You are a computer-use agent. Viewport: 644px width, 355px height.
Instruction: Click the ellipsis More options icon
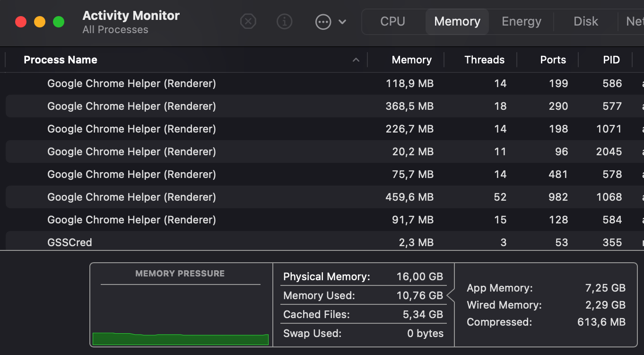[323, 22]
